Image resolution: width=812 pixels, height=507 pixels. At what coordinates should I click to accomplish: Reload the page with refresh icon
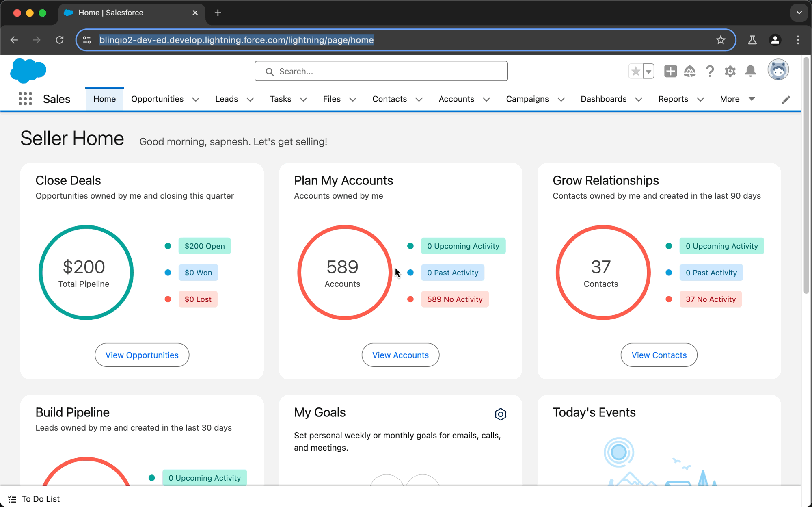[x=60, y=40]
